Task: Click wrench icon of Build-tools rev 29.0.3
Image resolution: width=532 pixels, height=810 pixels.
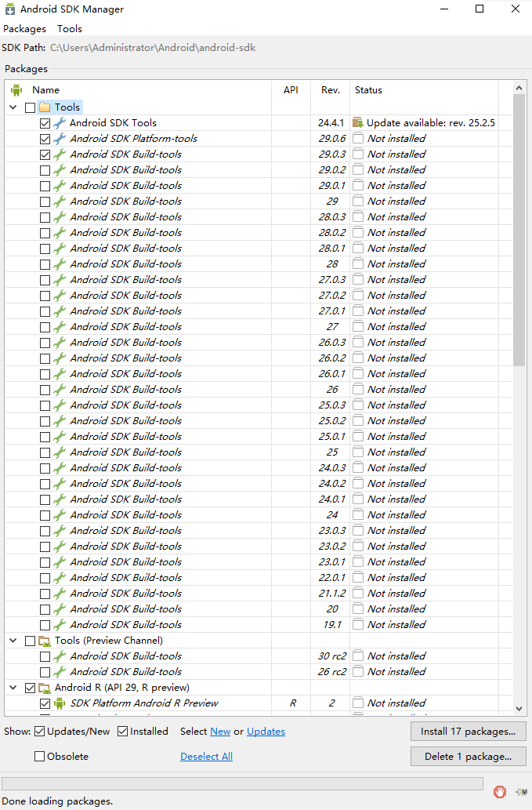Action: coord(60,154)
